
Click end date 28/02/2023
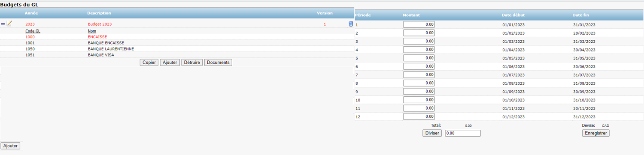(584, 33)
